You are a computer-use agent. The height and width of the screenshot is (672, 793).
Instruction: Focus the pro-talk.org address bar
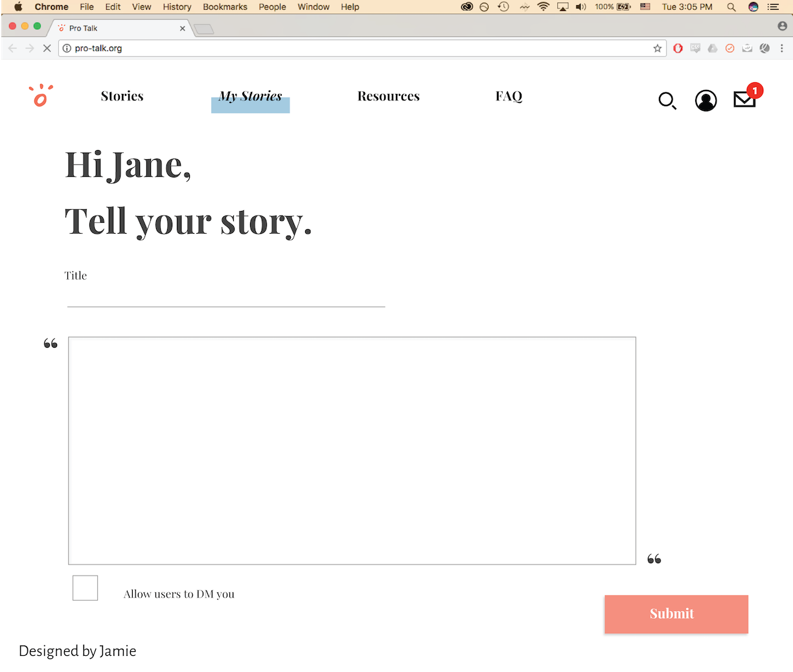362,48
